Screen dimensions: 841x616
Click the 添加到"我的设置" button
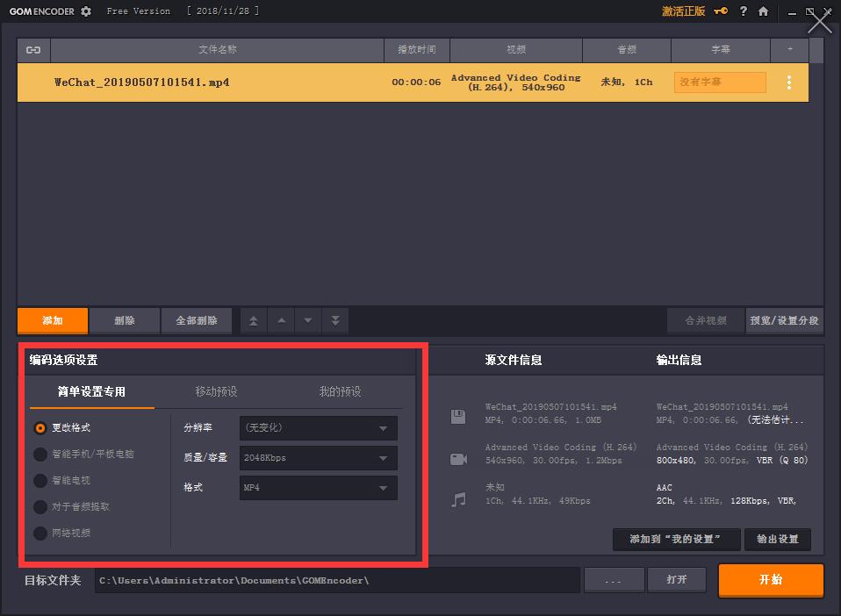[x=675, y=540]
